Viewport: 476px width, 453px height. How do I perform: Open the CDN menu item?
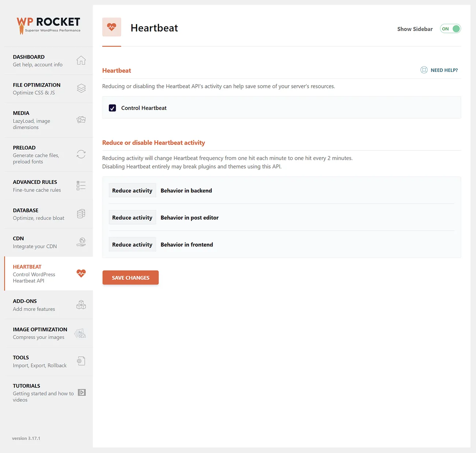tap(48, 242)
